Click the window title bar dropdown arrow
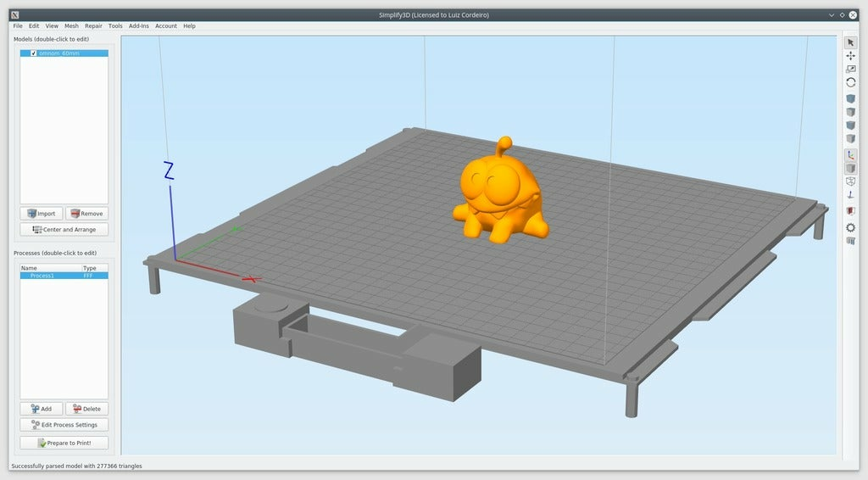 point(832,15)
